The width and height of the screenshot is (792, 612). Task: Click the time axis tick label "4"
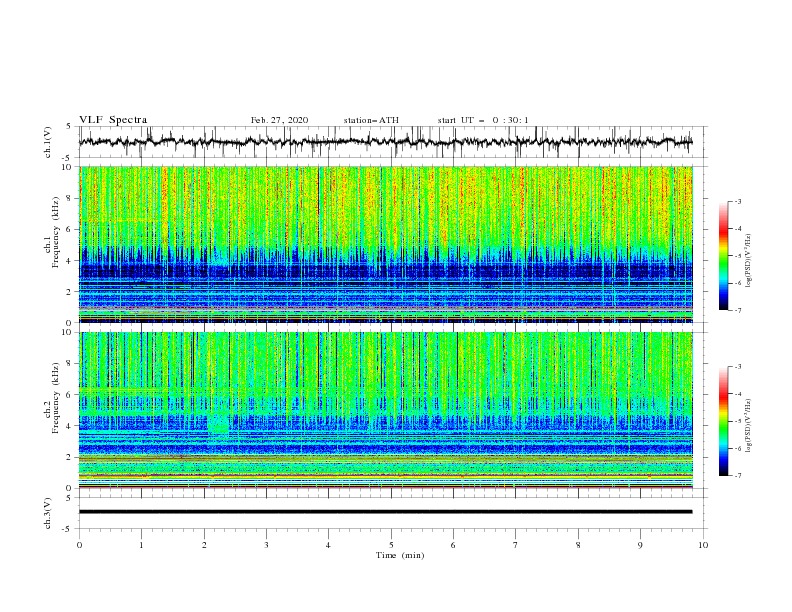pyautogui.click(x=328, y=545)
